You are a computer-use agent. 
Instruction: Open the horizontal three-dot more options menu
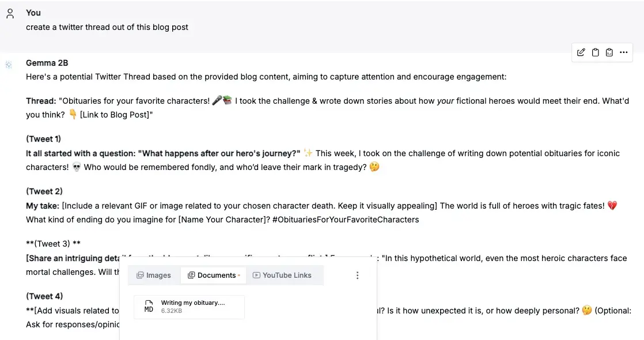pyautogui.click(x=624, y=52)
